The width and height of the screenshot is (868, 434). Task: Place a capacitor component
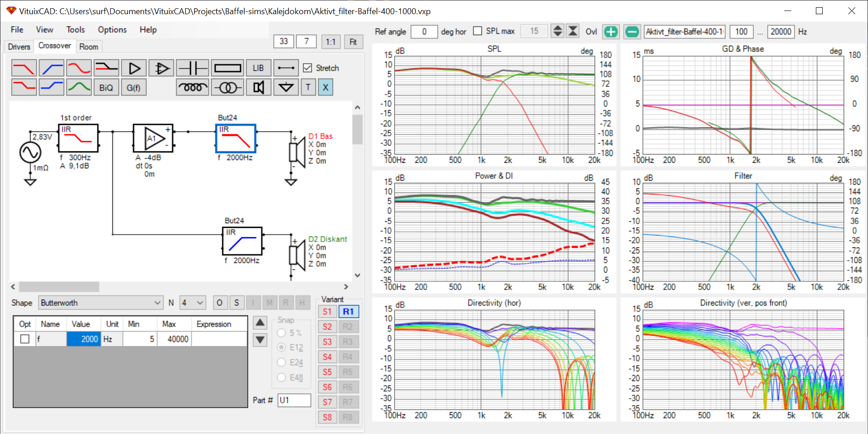click(x=193, y=68)
